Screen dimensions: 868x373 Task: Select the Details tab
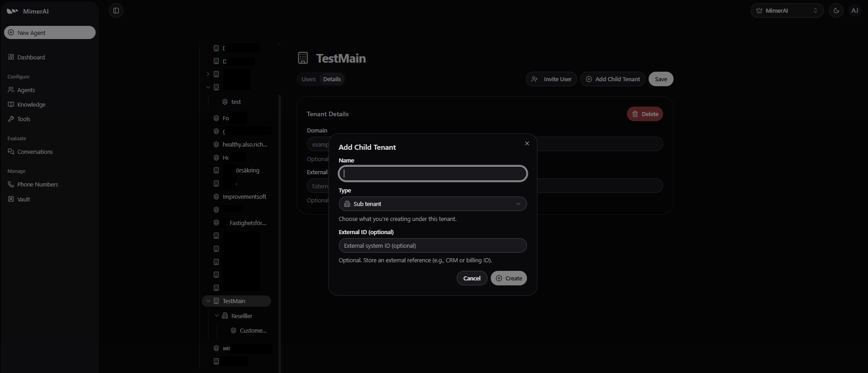point(332,79)
